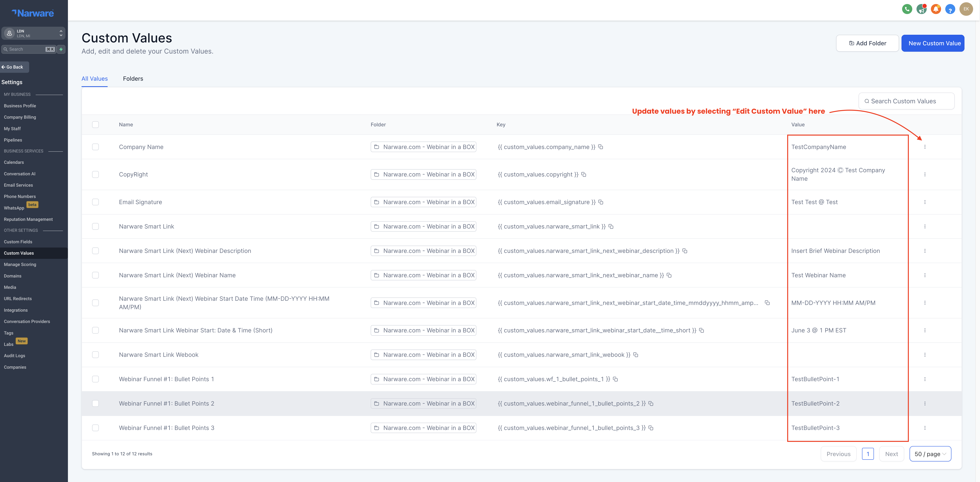Image resolution: width=980 pixels, height=482 pixels.
Task: Copy the copyright custom value key
Action: pyautogui.click(x=584, y=174)
